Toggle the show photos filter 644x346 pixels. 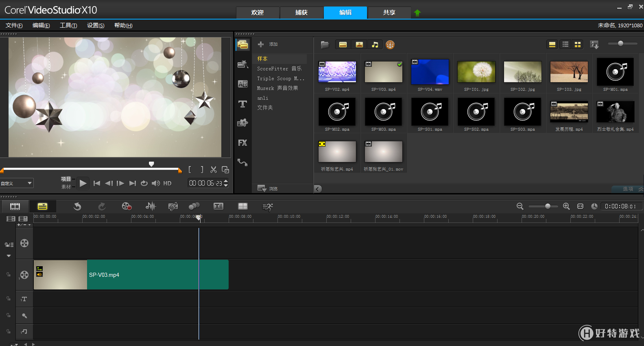tap(359, 44)
